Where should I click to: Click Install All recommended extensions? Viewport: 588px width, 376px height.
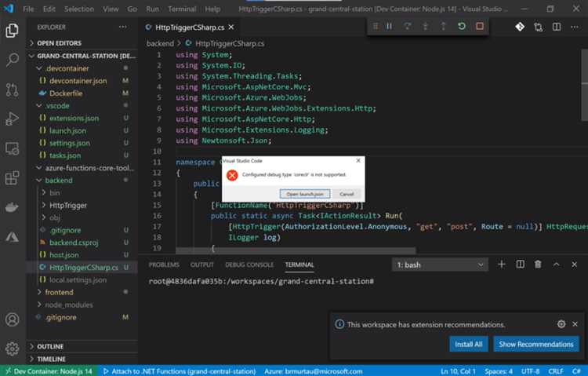coord(468,344)
